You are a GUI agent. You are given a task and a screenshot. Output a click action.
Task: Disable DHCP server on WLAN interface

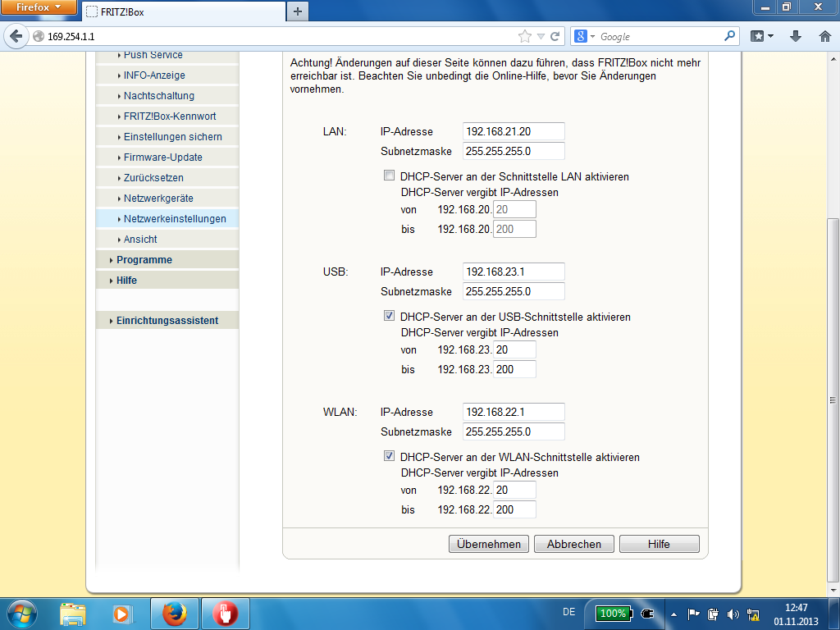389,456
